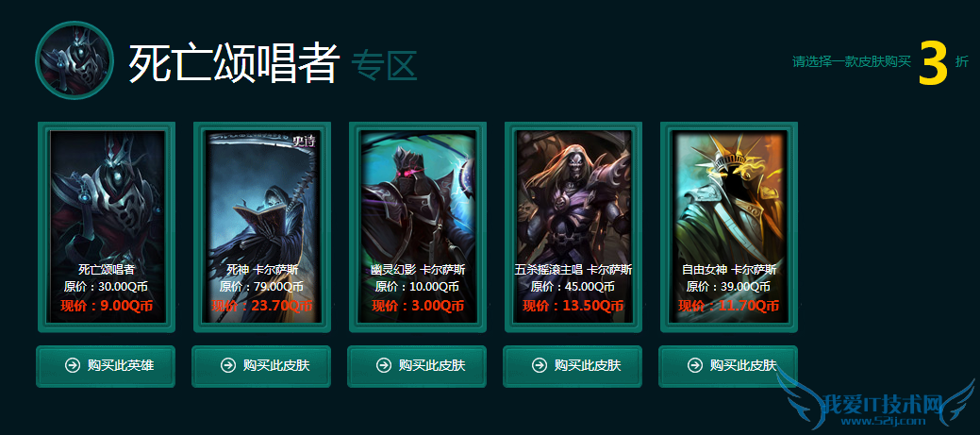Select the 死神 卡尔萨斯 epic skin card

pyautogui.click(x=262, y=226)
